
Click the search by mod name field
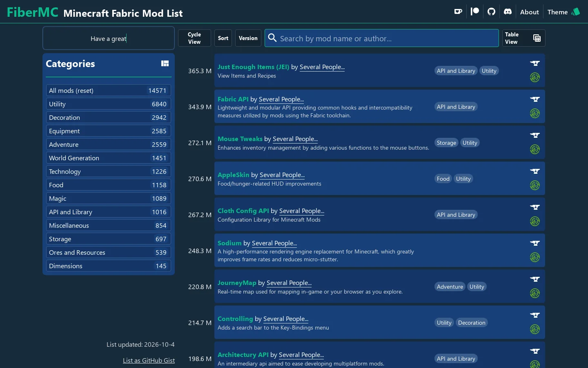[x=382, y=38]
